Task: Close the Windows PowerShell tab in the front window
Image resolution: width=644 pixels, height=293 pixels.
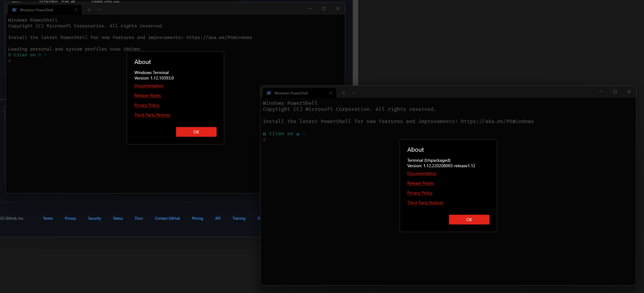Action: (x=331, y=93)
